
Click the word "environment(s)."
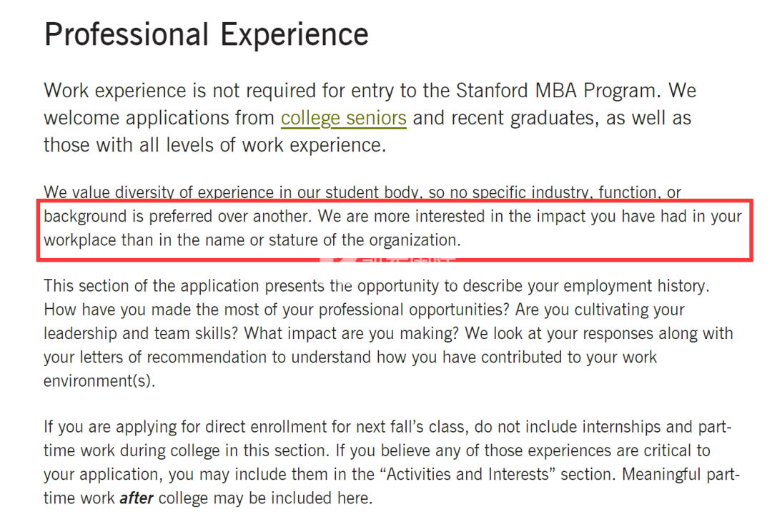pyautogui.click(x=99, y=381)
